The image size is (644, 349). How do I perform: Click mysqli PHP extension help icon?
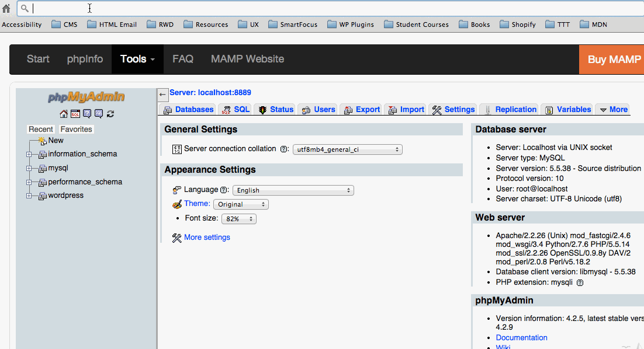580,282
